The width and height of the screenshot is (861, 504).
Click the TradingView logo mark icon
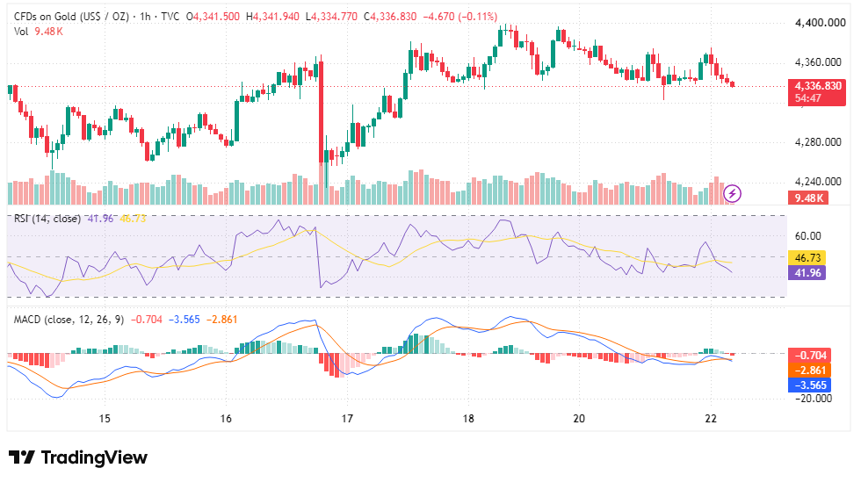tap(22, 457)
